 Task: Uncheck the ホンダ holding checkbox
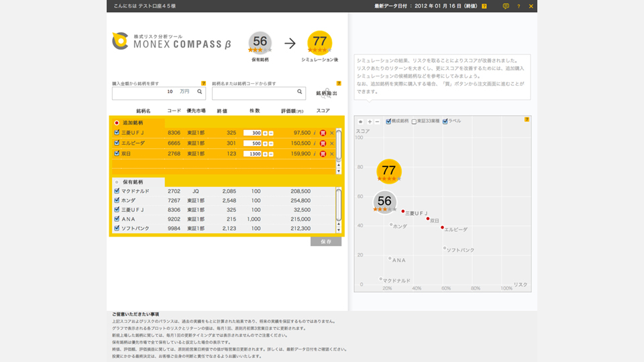(117, 200)
